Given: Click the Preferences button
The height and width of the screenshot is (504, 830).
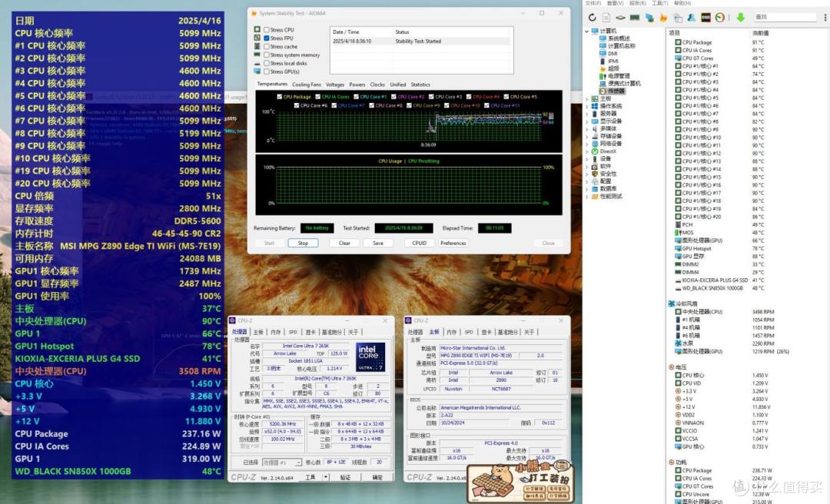Looking at the screenshot, I should pos(453,243).
